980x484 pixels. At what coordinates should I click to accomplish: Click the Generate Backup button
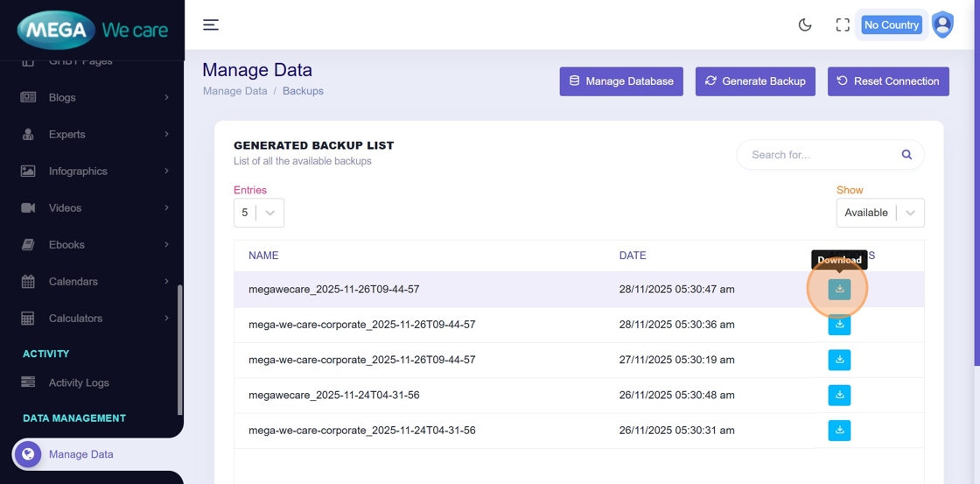755,81
